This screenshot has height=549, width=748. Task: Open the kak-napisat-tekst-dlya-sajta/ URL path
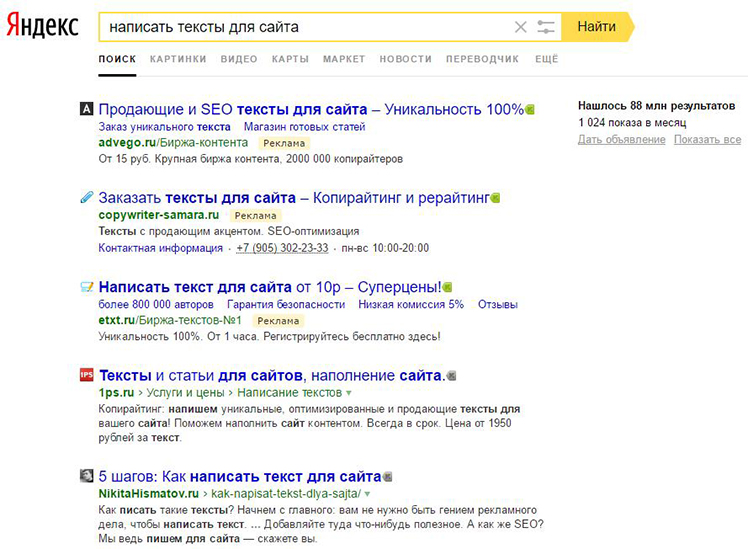pyautogui.click(x=286, y=493)
